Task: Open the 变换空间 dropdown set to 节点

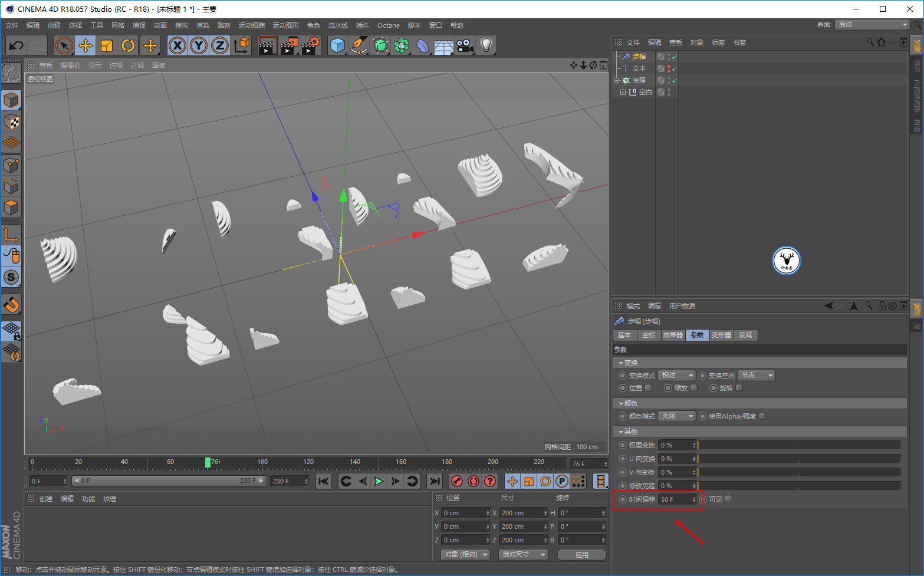Action: point(757,376)
